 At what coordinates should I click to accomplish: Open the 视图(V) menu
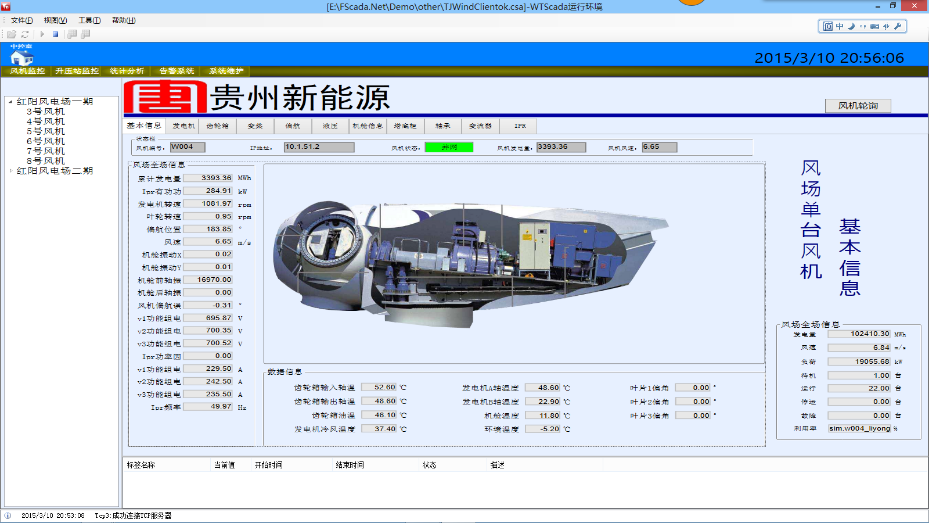pos(55,20)
